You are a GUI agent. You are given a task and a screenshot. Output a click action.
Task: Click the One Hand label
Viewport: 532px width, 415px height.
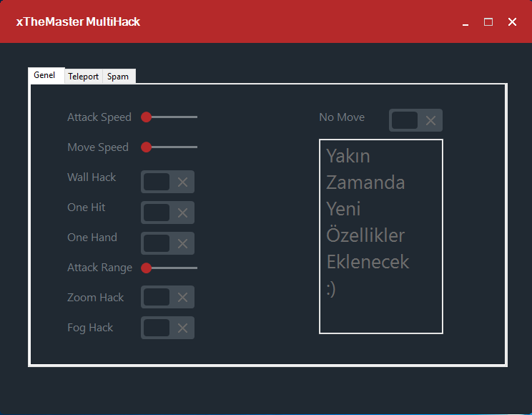coord(92,238)
